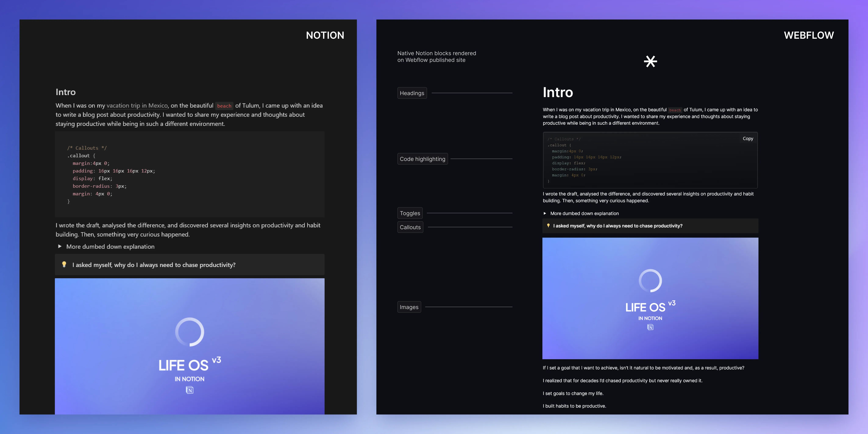Click the 'Headings' sidebar label

pos(412,93)
